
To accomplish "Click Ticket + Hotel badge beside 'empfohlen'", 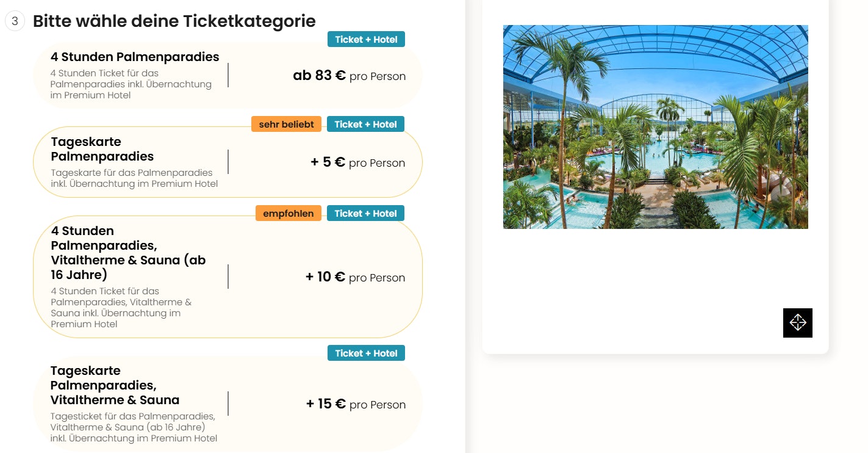I will point(365,214).
